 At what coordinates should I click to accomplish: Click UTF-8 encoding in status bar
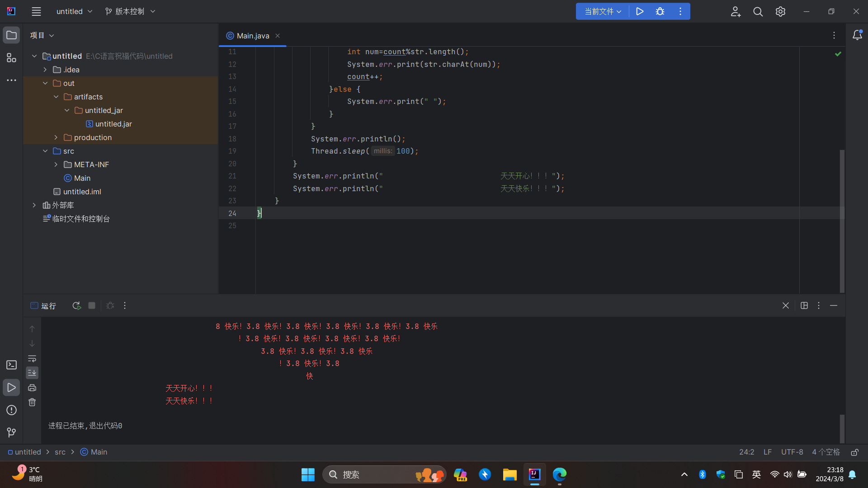click(792, 452)
